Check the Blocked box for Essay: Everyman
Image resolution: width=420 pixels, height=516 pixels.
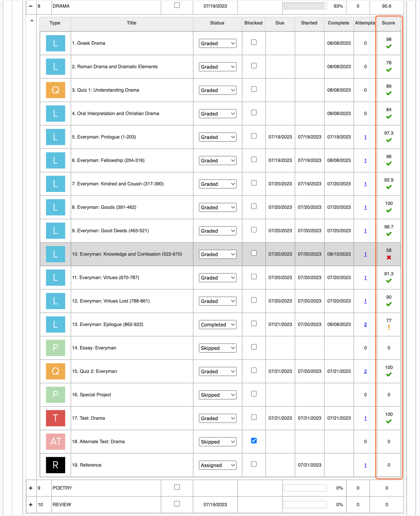pyautogui.click(x=254, y=347)
